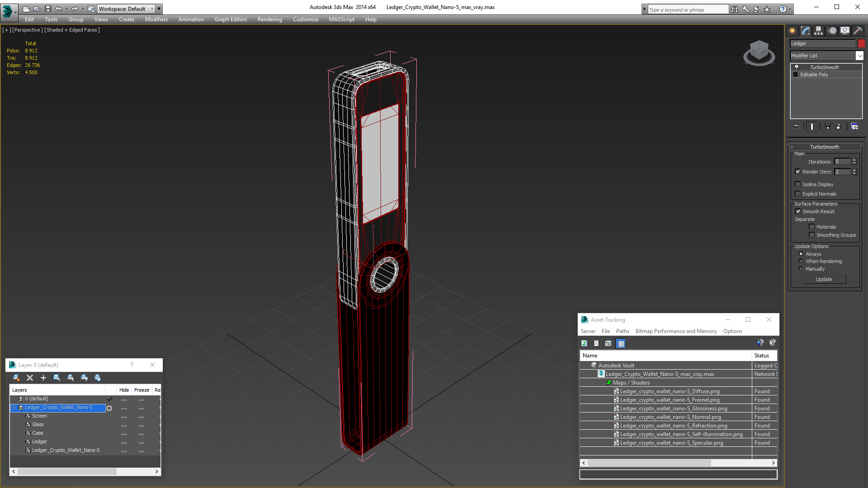This screenshot has height=488, width=868.
Task: Remove modifier from stack trash icon
Action: [839, 127]
